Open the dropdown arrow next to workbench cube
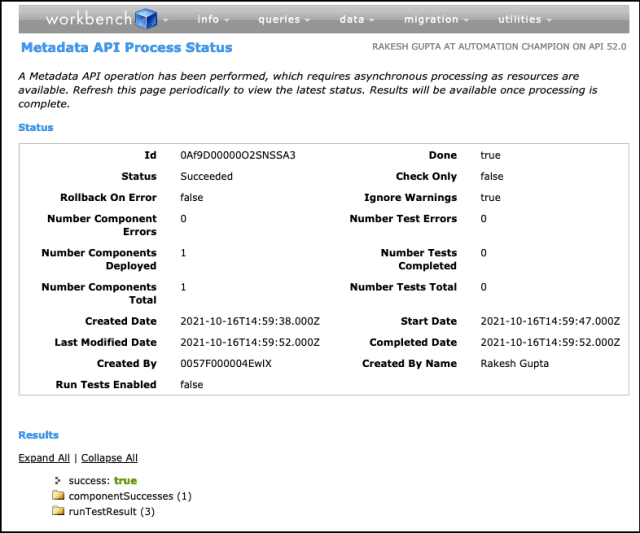This screenshot has width=640, height=533. tap(166, 20)
